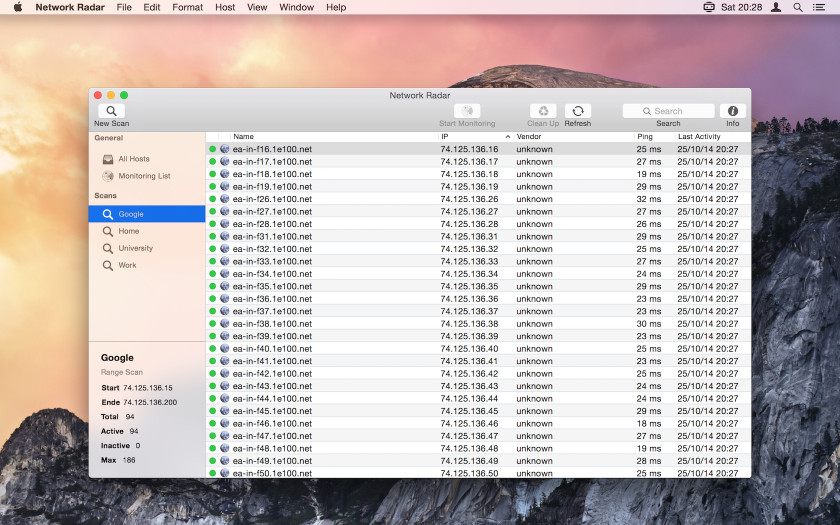
Task: Sort by the Last Activity column header
Action: (x=712, y=137)
